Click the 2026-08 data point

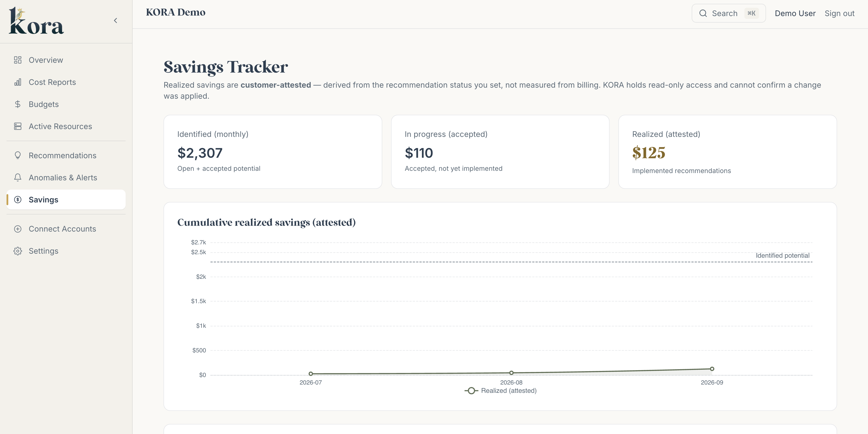511,373
